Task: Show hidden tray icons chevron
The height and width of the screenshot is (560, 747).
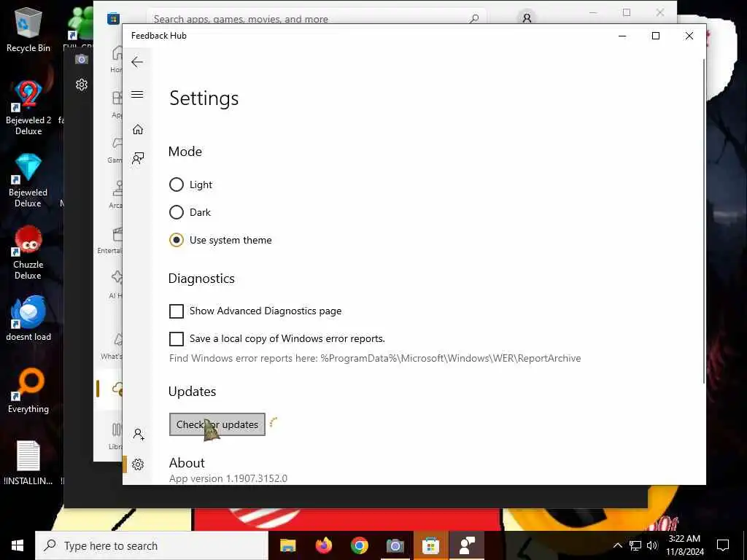Action: tap(617, 545)
